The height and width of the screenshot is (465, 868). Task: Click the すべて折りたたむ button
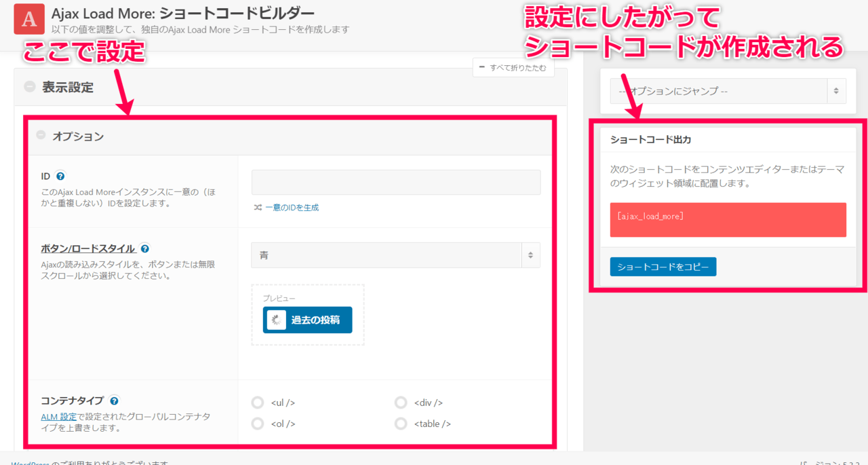click(513, 67)
